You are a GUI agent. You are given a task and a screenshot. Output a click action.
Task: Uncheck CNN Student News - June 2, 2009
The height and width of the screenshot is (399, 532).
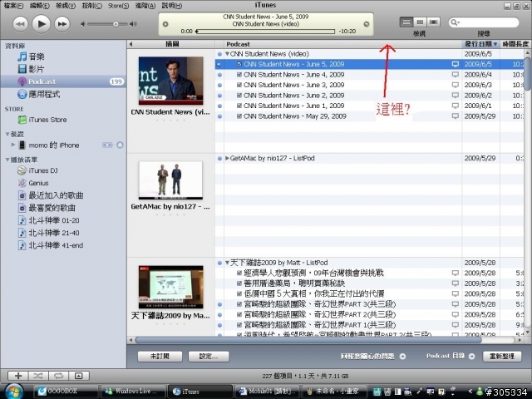(239, 96)
